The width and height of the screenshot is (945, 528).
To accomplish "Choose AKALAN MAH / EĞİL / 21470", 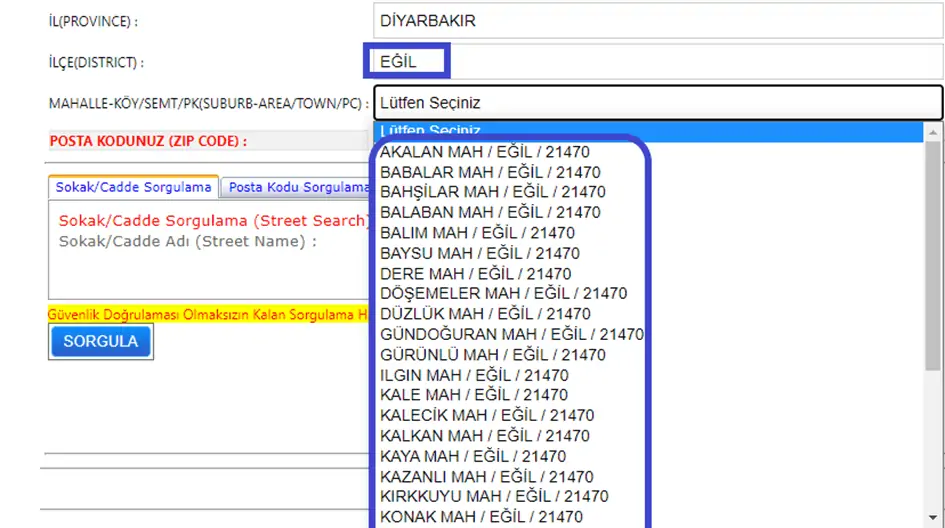I will tap(484, 152).
